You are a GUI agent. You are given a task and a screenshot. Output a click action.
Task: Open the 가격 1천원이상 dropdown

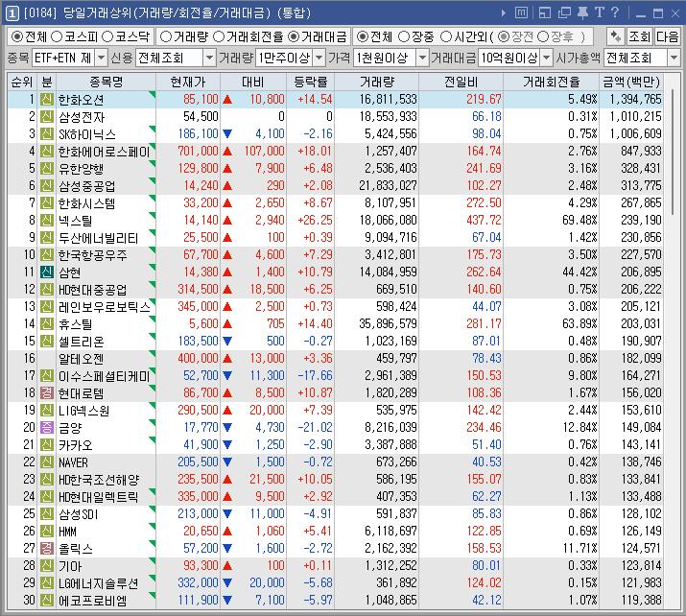(x=422, y=58)
